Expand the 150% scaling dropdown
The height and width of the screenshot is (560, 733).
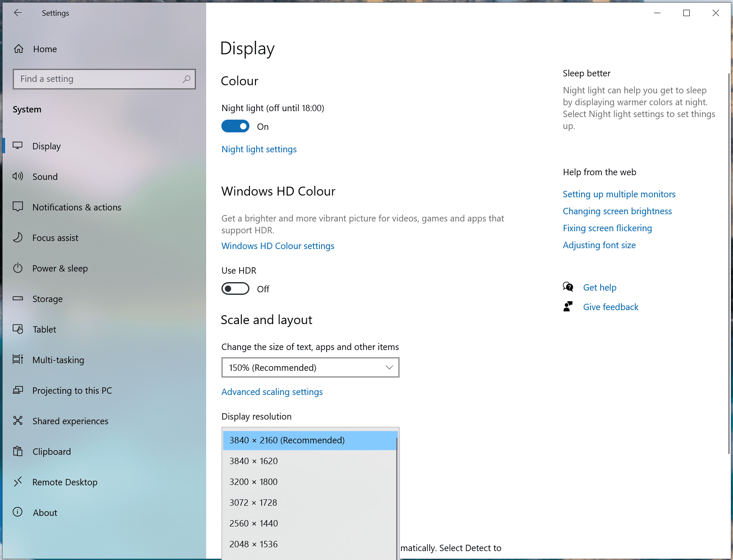[x=310, y=367]
